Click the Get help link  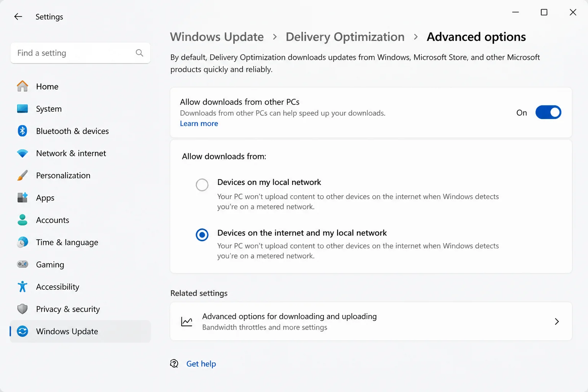click(201, 364)
